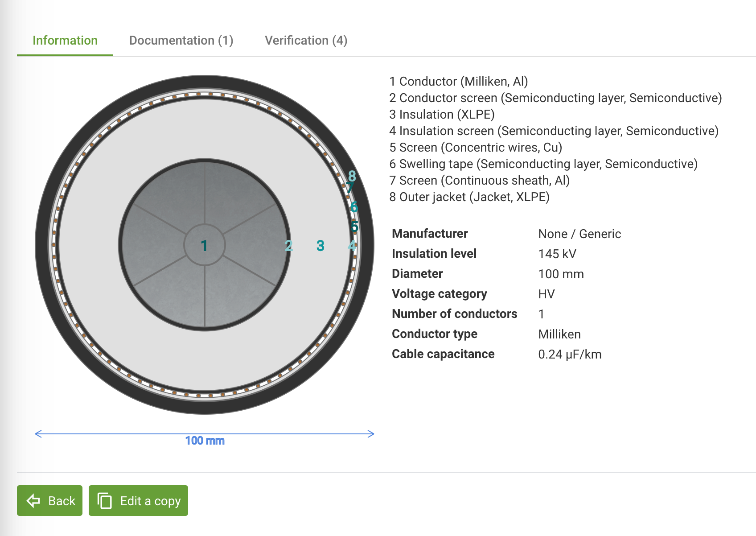Select '2 Conductor screen' legend line

(555, 98)
